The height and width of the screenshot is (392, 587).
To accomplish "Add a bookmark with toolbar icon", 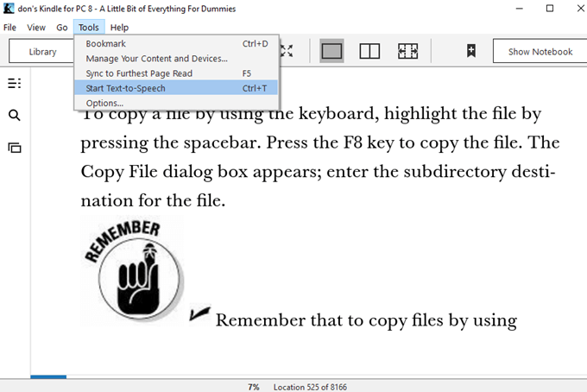I will (x=471, y=51).
